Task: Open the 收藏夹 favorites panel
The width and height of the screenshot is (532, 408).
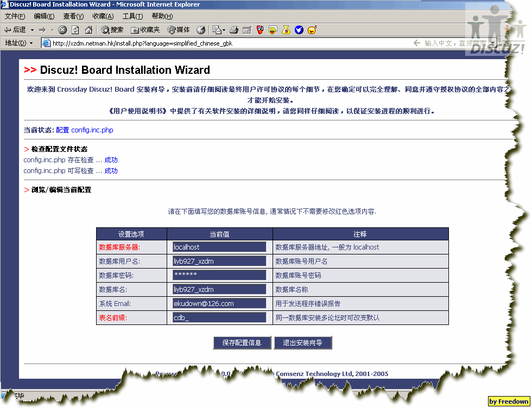Action: pyautogui.click(x=145, y=30)
